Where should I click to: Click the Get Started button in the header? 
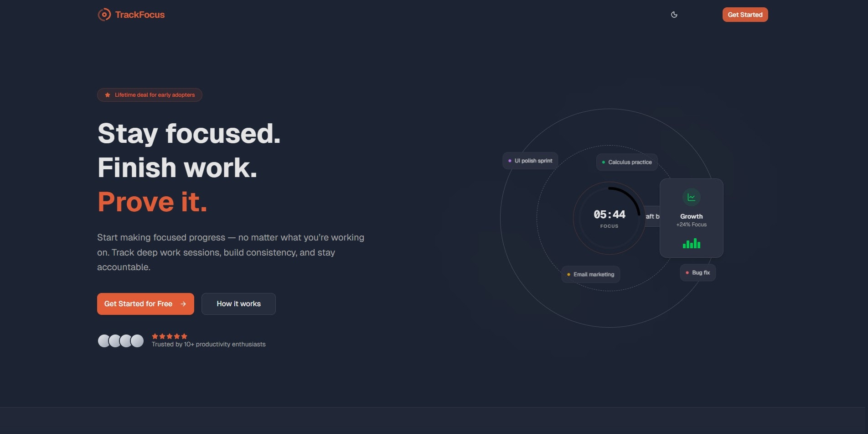(x=745, y=14)
